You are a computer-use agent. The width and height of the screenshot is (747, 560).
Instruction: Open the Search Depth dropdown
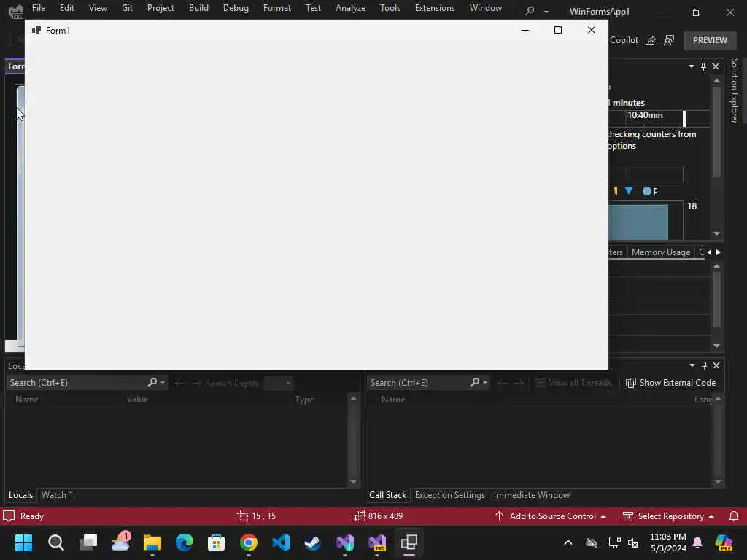tap(278, 384)
